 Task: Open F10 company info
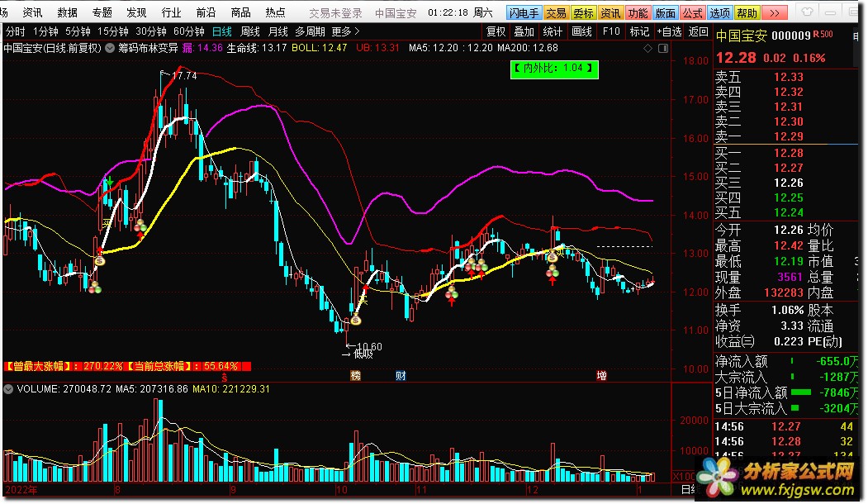[611, 31]
